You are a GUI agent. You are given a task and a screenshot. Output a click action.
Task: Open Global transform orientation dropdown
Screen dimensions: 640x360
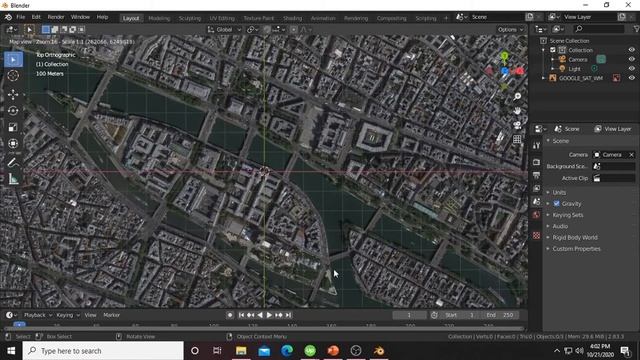(x=224, y=29)
